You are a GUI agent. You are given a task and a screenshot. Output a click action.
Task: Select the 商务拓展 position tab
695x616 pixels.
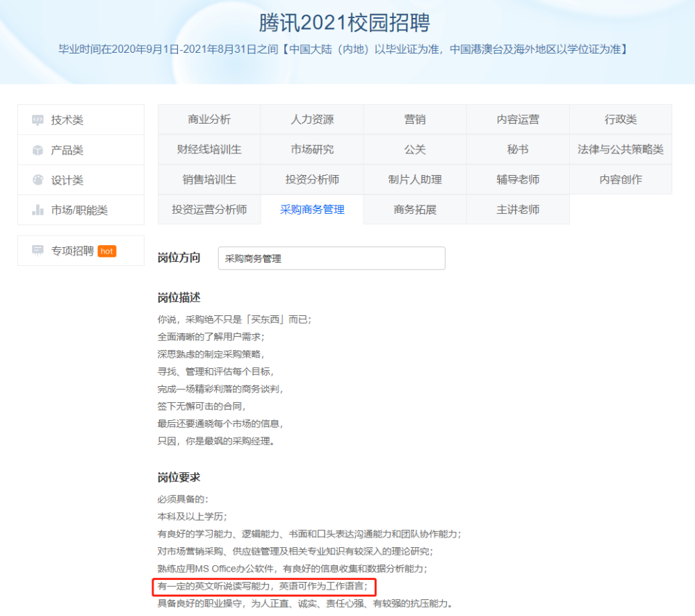point(415,210)
